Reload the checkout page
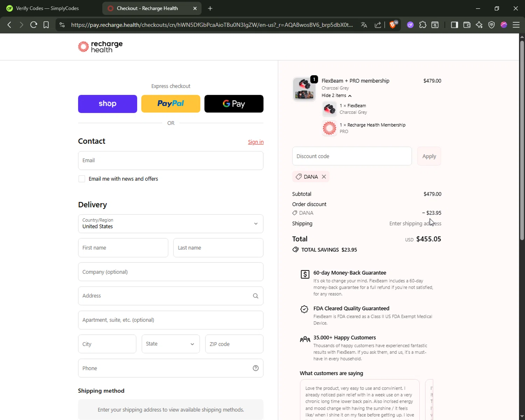Viewport: 525px width, 420px height. tap(34, 25)
